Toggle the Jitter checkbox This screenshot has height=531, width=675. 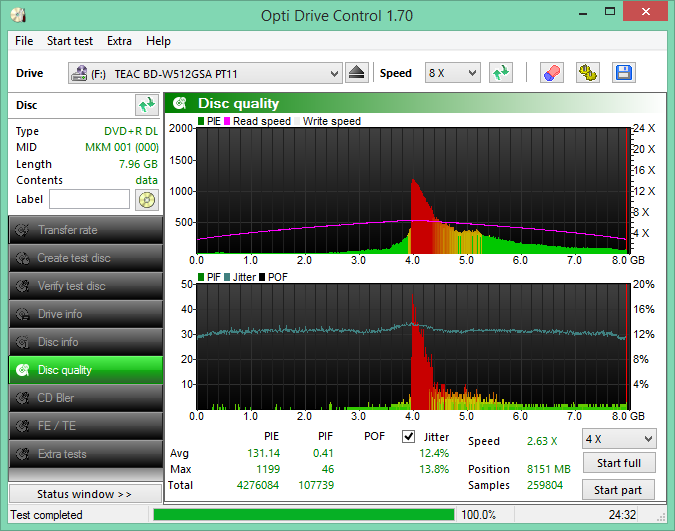tap(408, 437)
